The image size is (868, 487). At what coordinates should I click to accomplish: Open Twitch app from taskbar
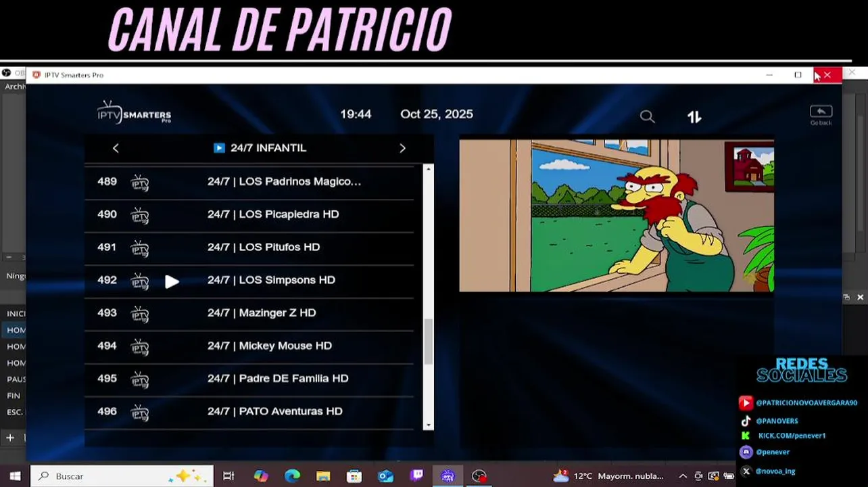[416, 476]
